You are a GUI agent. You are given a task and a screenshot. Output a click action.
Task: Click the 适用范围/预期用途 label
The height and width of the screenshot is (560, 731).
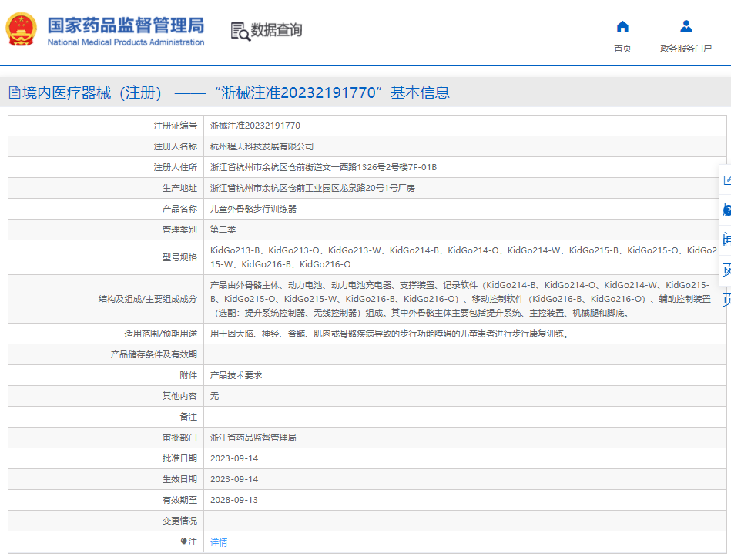click(160, 334)
